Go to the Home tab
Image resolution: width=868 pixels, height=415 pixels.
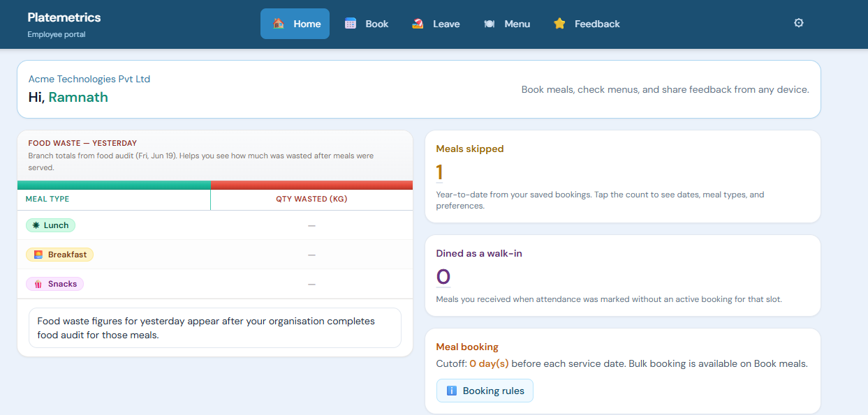tap(295, 24)
